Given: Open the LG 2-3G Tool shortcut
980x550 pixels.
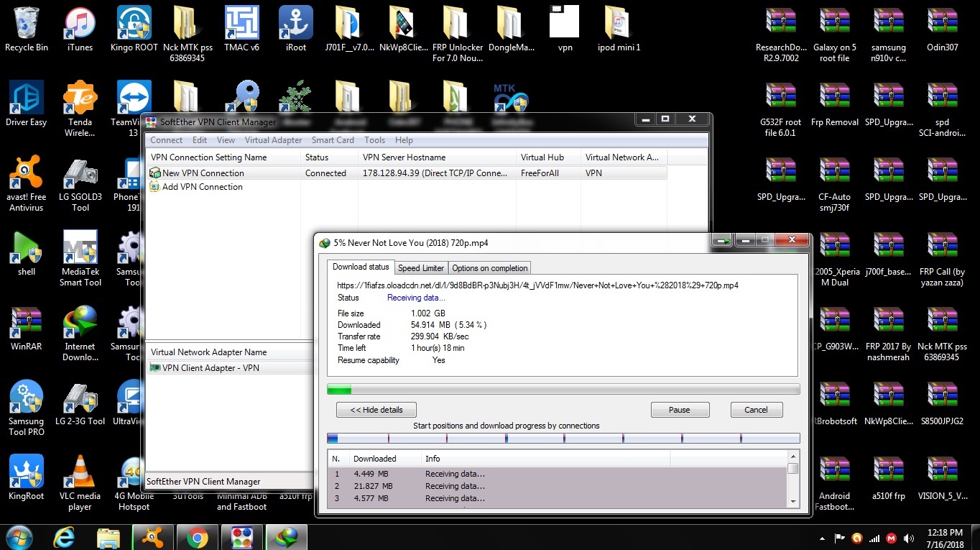Looking at the screenshot, I should [80, 403].
